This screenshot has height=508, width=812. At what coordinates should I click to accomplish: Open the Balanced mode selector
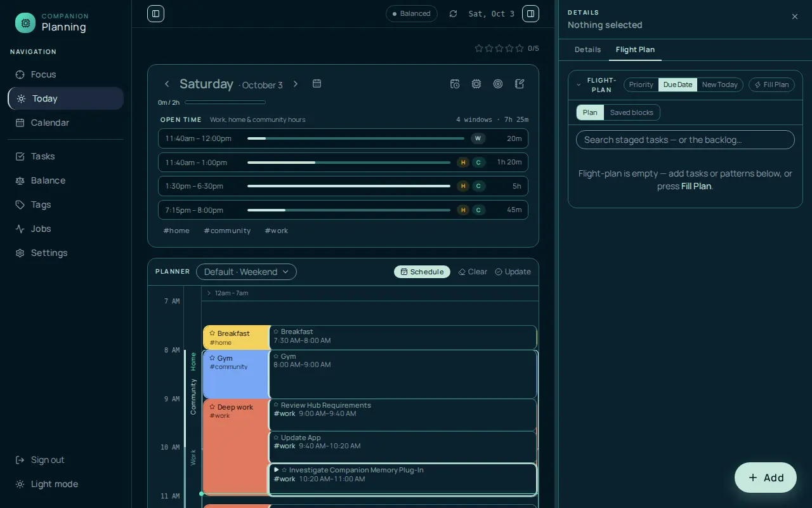(412, 13)
